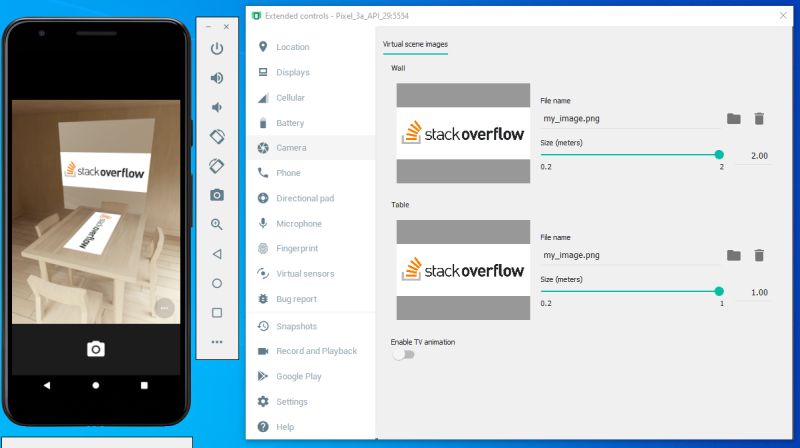The image size is (800, 448).
Task: Tap the phone's back navigation button
Action: pyautogui.click(x=47, y=385)
